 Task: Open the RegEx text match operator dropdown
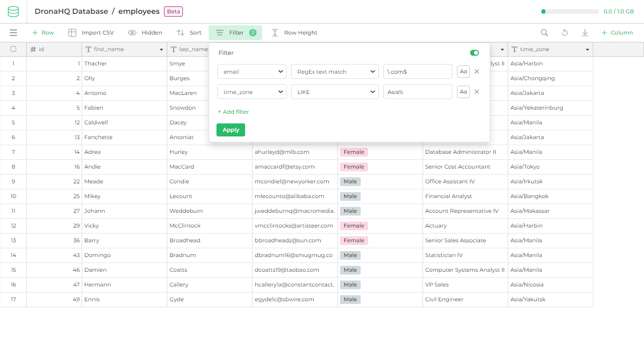pos(335,71)
